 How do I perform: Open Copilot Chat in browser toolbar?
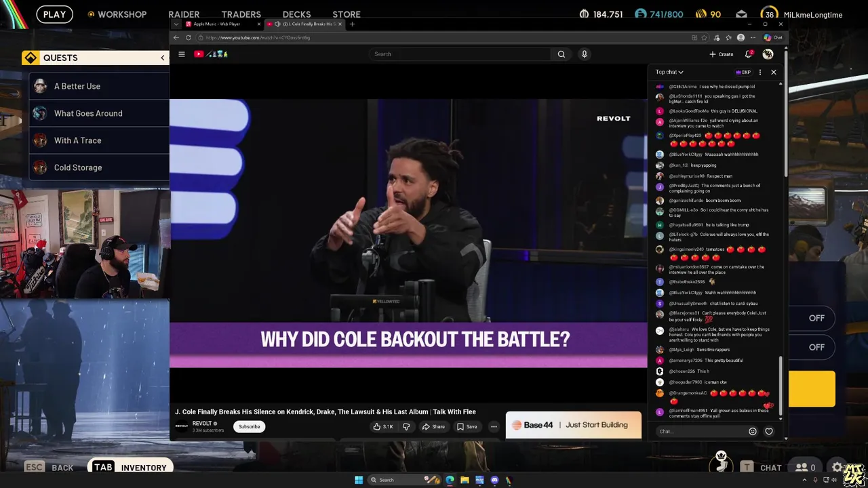pyautogui.click(x=773, y=38)
